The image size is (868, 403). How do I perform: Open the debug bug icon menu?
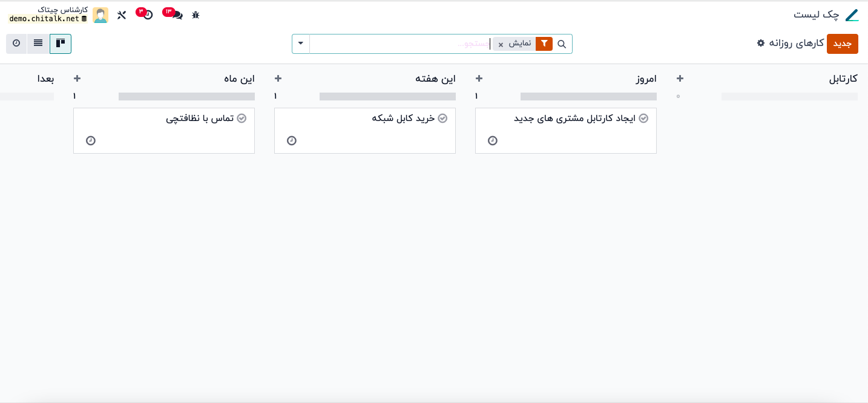click(x=196, y=15)
